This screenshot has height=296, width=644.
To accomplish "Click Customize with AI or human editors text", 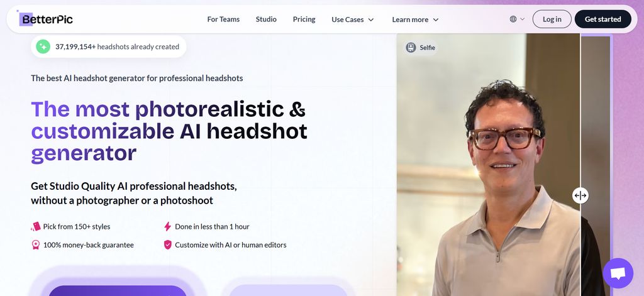I will [x=230, y=244].
